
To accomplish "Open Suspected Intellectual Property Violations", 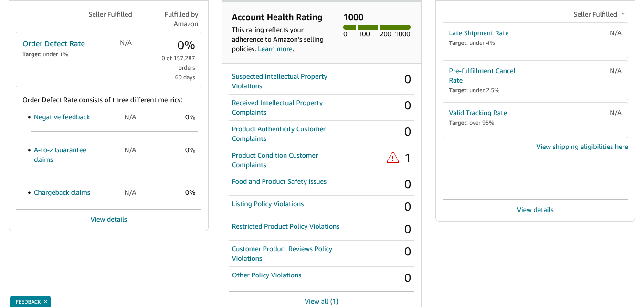I will pos(279,81).
